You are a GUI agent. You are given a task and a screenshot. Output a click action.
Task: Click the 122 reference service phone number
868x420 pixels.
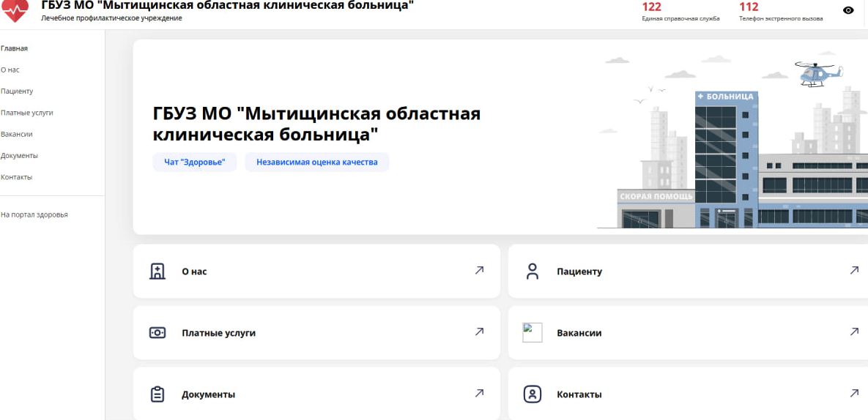click(x=651, y=7)
